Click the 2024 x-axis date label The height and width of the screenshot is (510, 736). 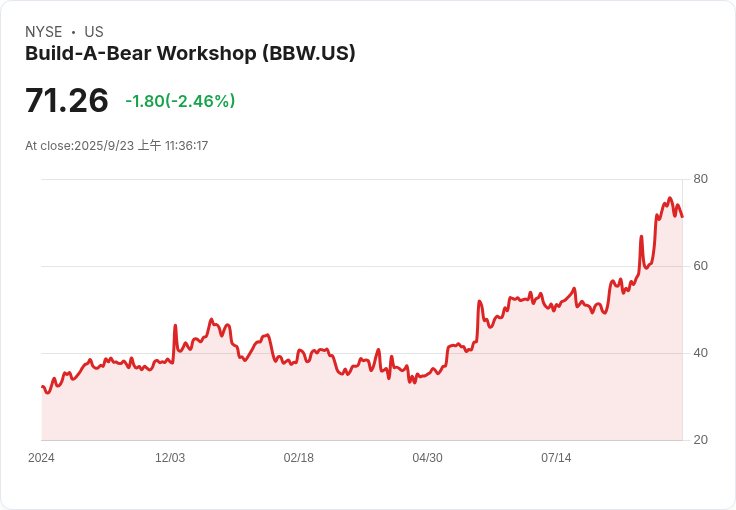(41, 457)
